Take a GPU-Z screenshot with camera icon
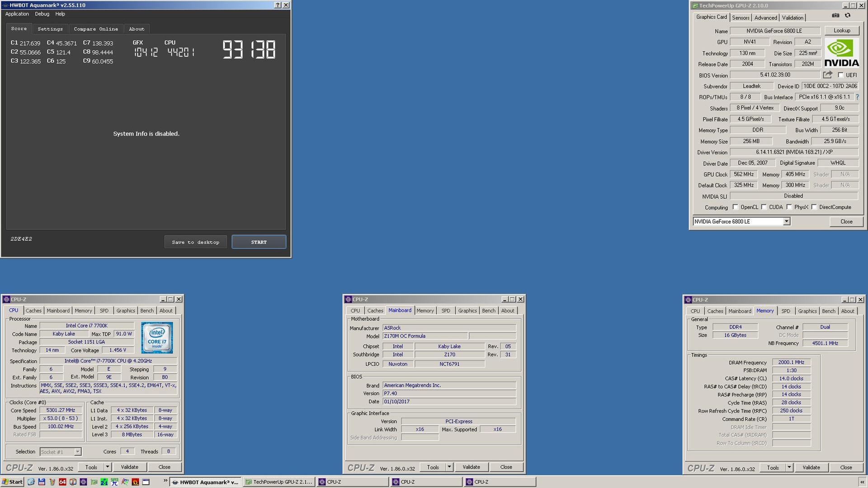 click(x=835, y=15)
